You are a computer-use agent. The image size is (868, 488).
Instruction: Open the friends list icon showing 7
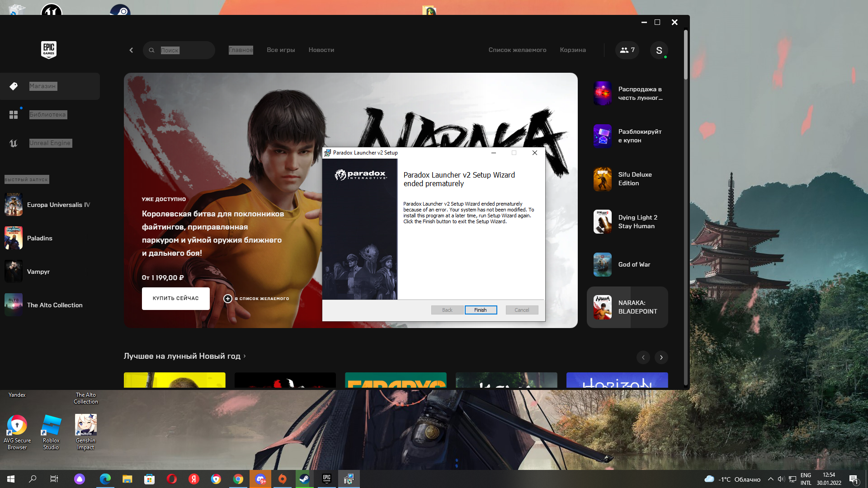pos(627,50)
